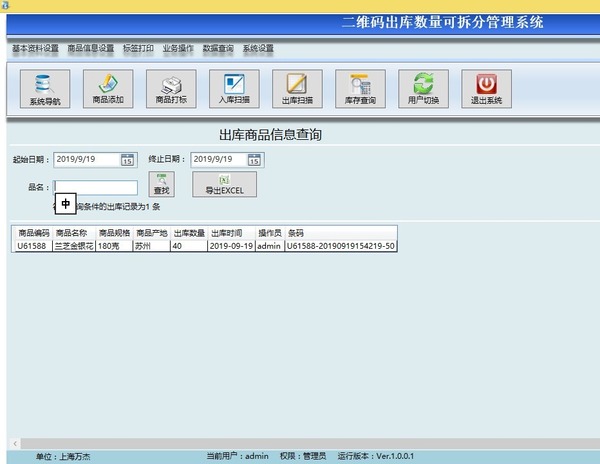Open the 商品打标 printer icon
The height and width of the screenshot is (464, 600).
pos(171,89)
